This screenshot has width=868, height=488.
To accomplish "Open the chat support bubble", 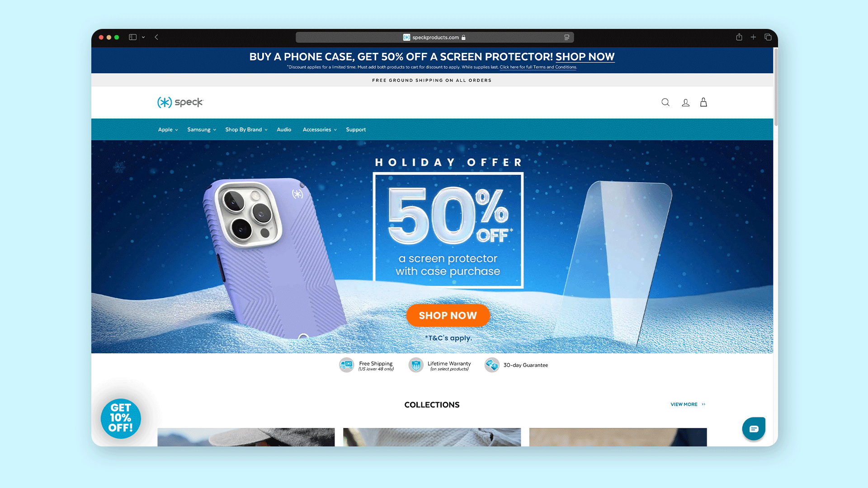I will tap(754, 429).
